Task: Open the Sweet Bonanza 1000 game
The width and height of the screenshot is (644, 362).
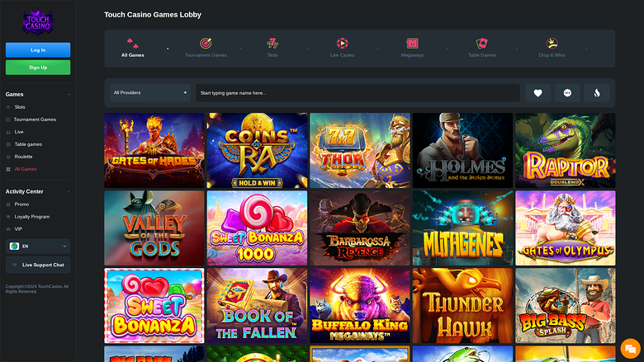Action: coord(257,228)
